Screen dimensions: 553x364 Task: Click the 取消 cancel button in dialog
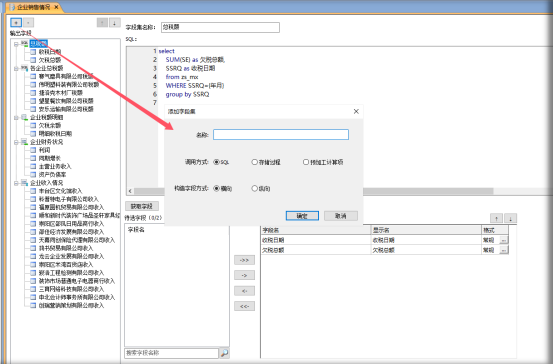coord(341,216)
